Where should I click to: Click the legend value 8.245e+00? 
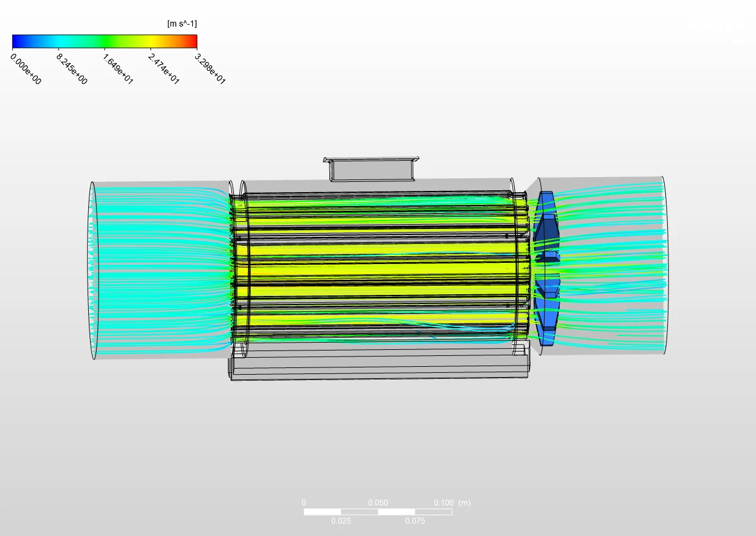point(72,68)
